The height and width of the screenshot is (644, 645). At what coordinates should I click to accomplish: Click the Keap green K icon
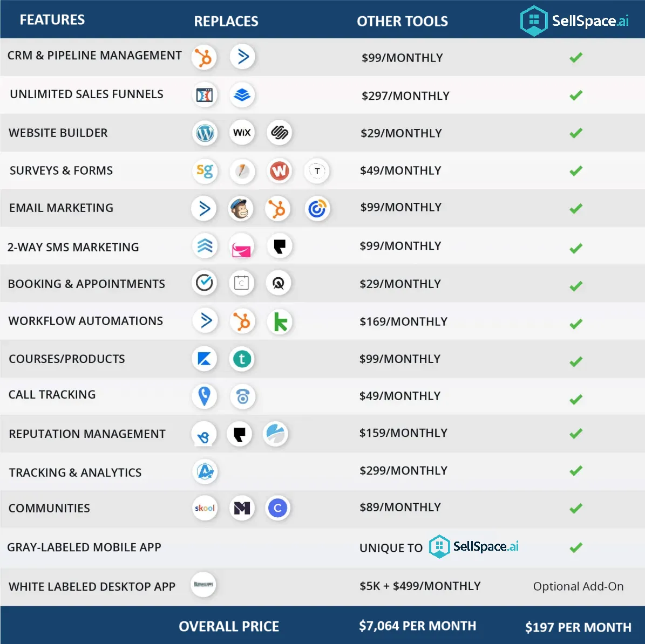pos(280,321)
